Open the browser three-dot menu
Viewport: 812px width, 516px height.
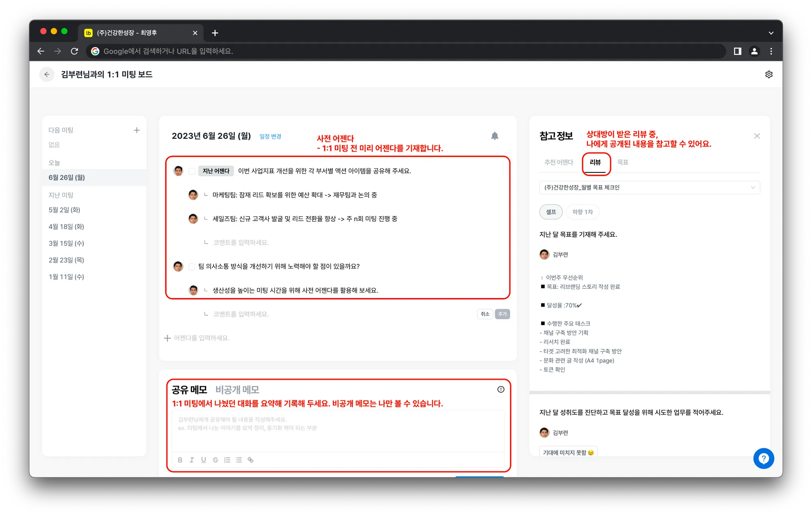tap(771, 51)
